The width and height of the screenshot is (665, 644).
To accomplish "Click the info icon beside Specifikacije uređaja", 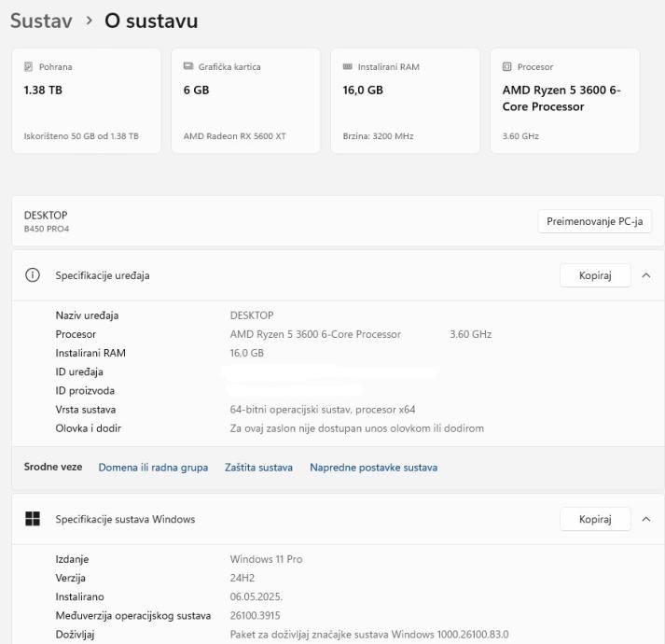I will [33, 275].
